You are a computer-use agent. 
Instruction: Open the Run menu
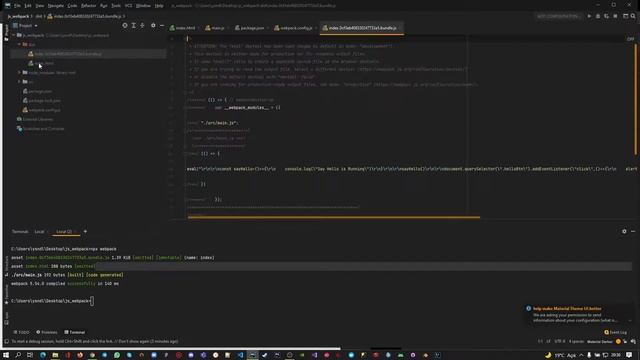(103, 6)
